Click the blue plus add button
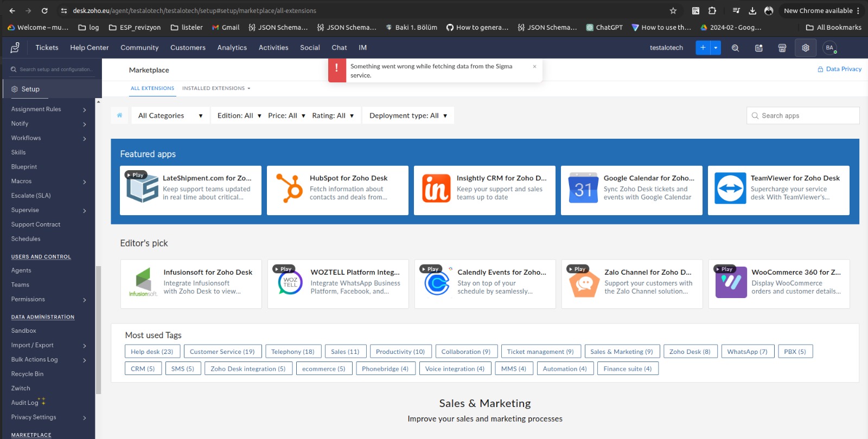 coord(703,48)
